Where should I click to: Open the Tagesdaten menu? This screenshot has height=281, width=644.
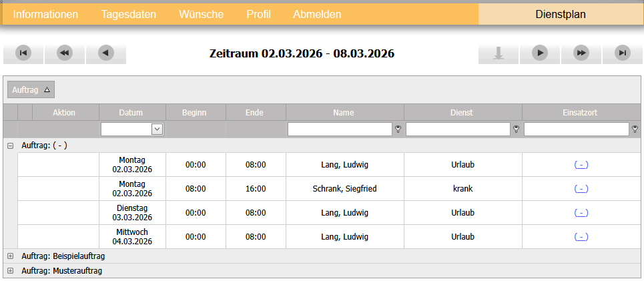tap(129, 14)
